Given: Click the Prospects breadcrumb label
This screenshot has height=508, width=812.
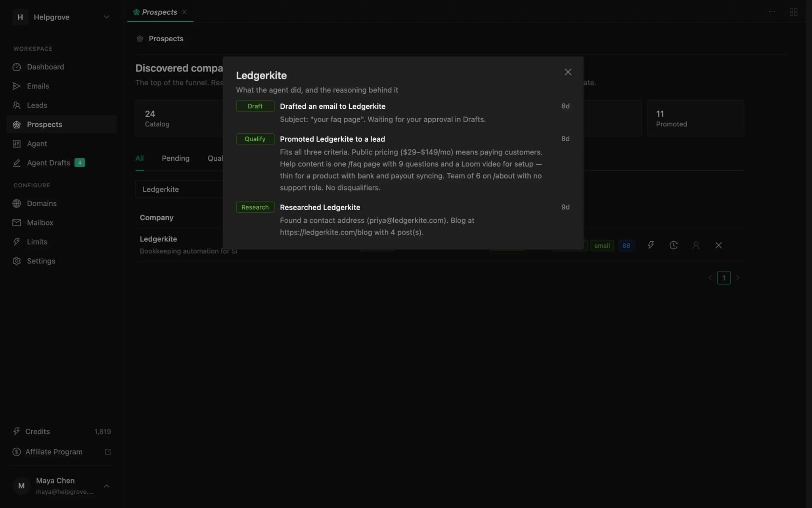Looking at the screenshot, I should 166,38.
